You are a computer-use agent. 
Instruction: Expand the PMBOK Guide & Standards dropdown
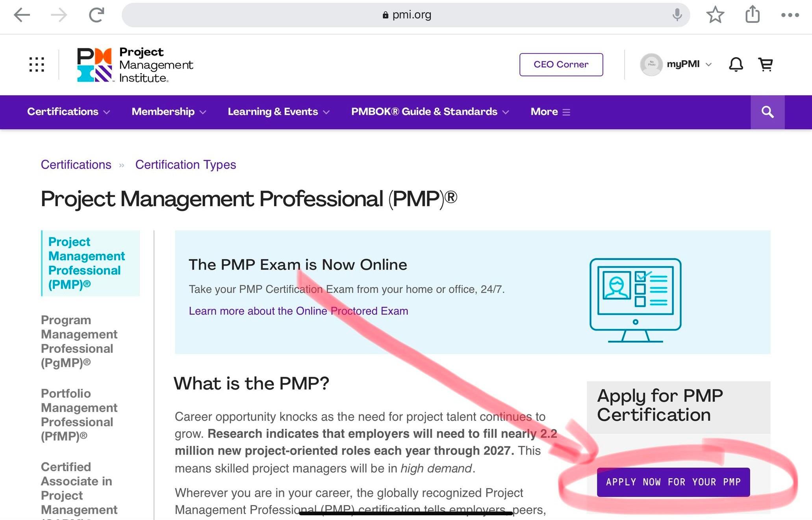[430, 112]
